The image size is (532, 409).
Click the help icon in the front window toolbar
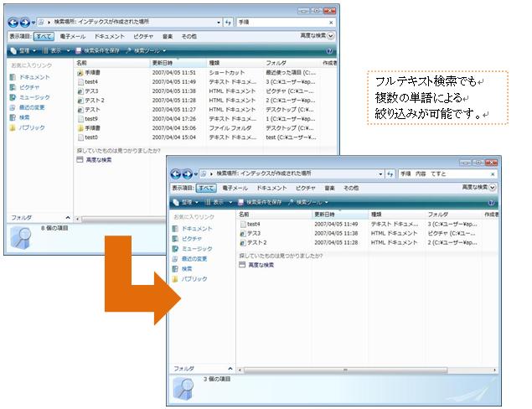point(491,203)
